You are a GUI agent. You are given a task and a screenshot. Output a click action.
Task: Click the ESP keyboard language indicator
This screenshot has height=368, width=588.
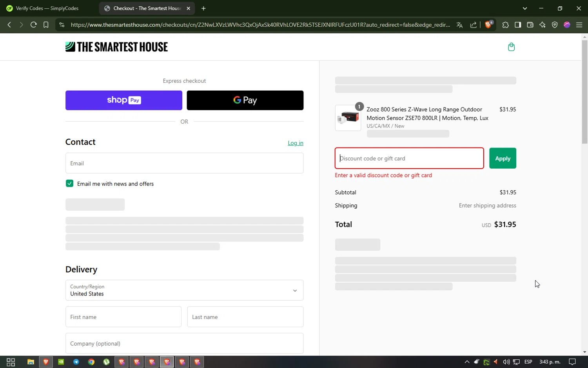(528, 362)
